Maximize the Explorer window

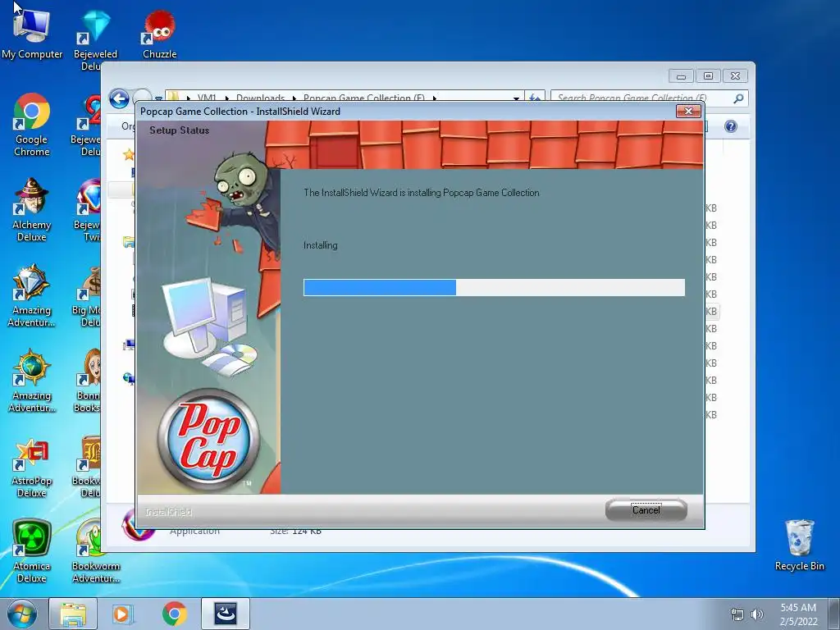(708, 76)
